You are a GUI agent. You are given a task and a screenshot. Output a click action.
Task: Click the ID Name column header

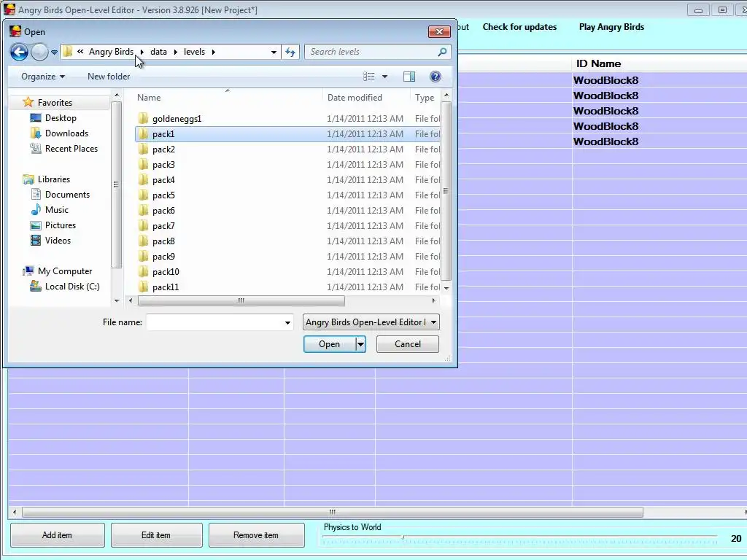click(x=598, y=64)
